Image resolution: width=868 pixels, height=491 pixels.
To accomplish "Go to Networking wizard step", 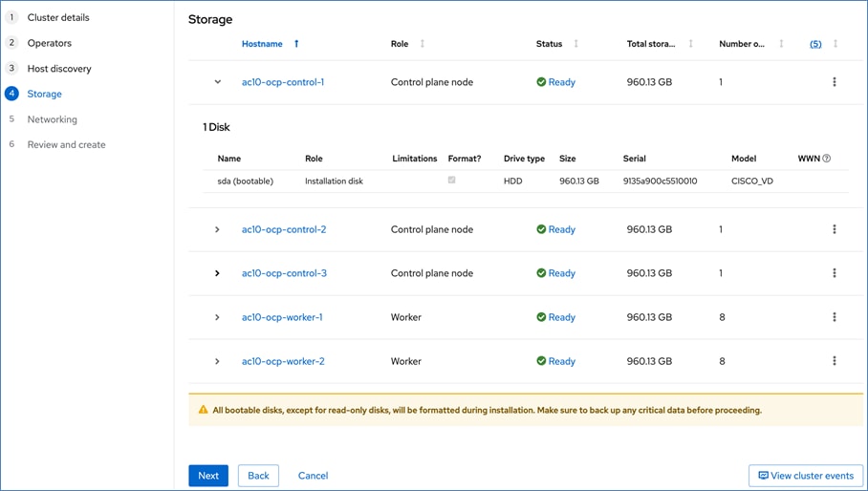I will 52,118.
